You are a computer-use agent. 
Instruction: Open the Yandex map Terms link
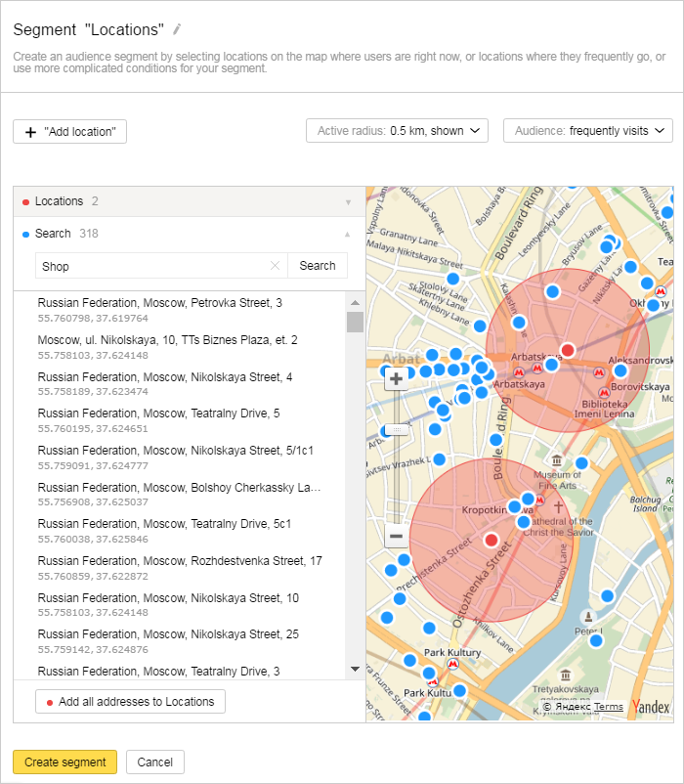(x=608, y=707)
